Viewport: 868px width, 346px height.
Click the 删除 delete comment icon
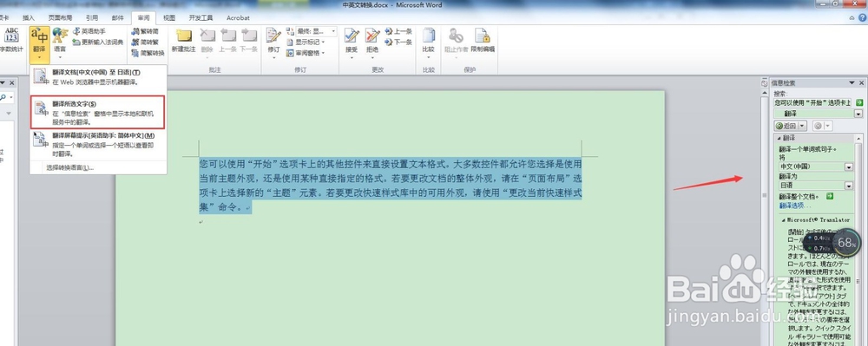(207, 36)
